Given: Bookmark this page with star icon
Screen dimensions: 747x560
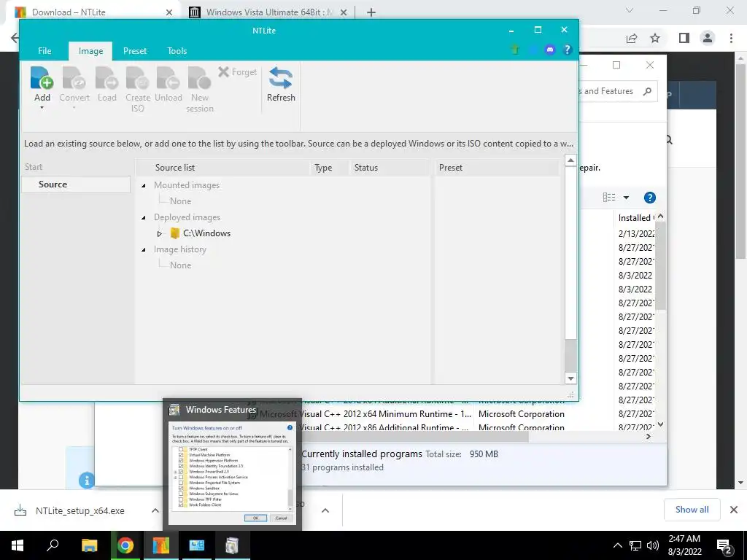Looking at the screenshot, I should (x=655, y=38).
